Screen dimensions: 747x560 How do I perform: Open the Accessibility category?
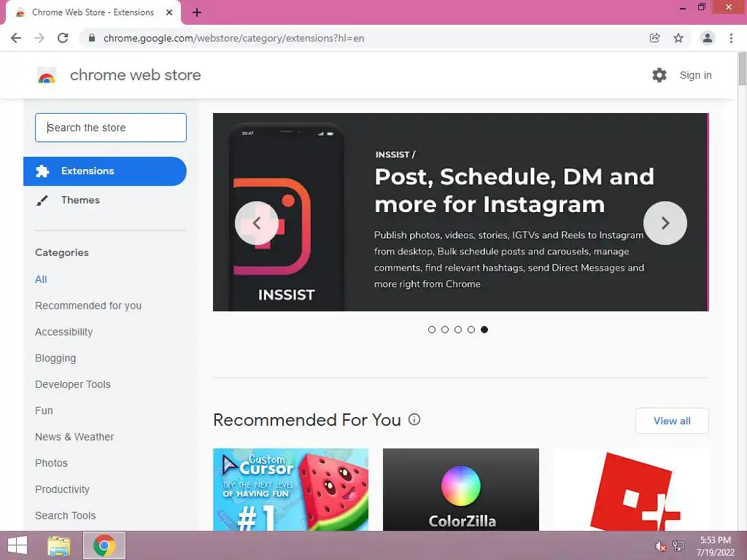click(64, 332)
